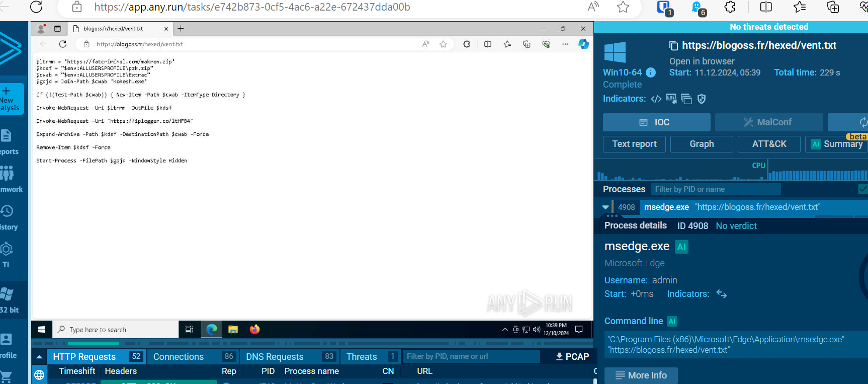Viewport: 868px width, 384px height.
Task: Select blogoss.fr/hexed/vent.txt tab in sandbox Edge
Action: (x=121, y=29)
